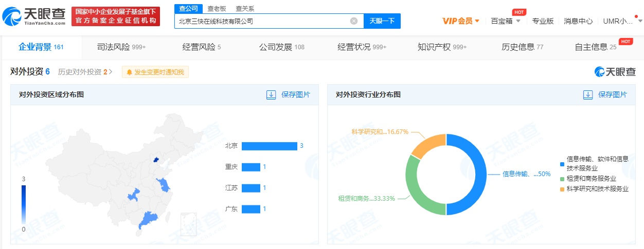
Task: Open the VIP会员 dropdown menu
Action: 461,21
